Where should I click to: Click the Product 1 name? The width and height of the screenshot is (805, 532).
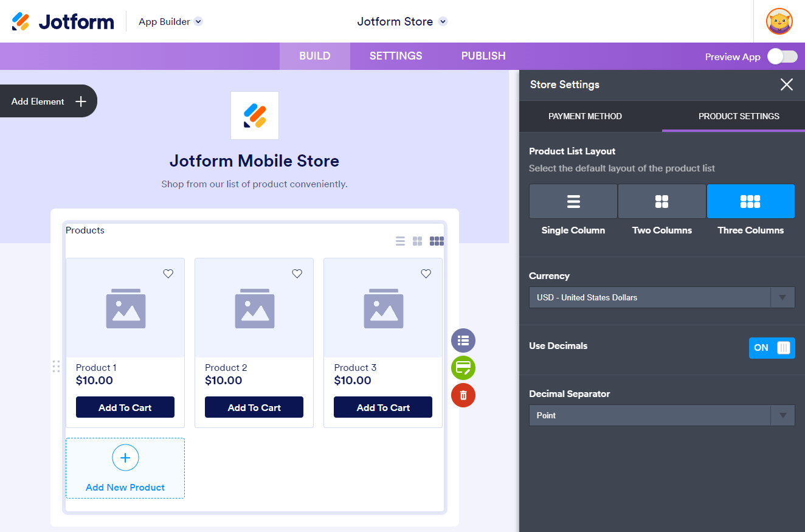click(x=96, y=367)
